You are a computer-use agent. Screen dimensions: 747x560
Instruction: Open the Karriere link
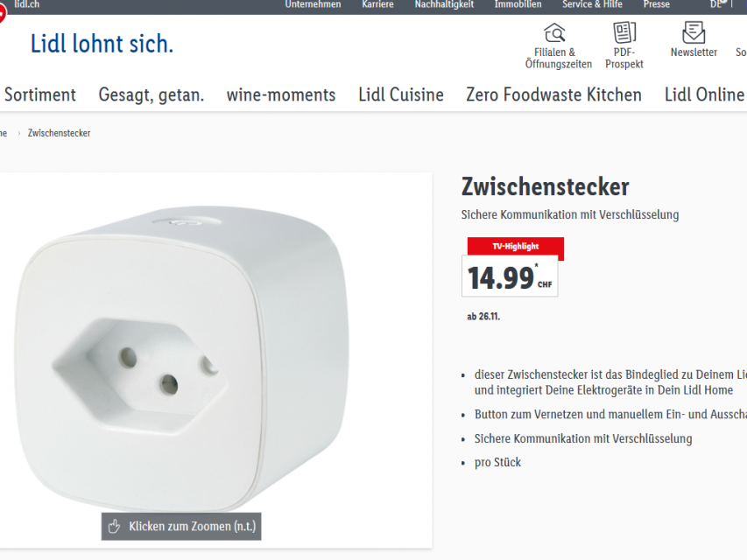tap(377, 4)
